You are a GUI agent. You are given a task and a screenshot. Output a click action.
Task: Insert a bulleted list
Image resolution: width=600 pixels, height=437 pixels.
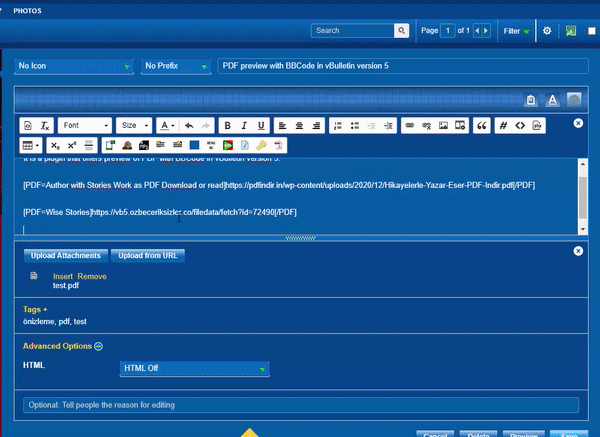[355, 126]
